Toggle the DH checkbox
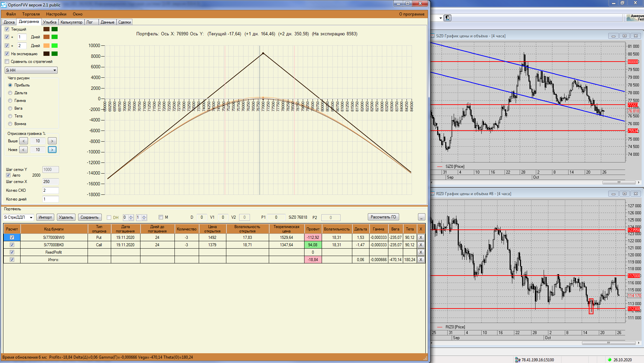 click(x=109, y=218)
